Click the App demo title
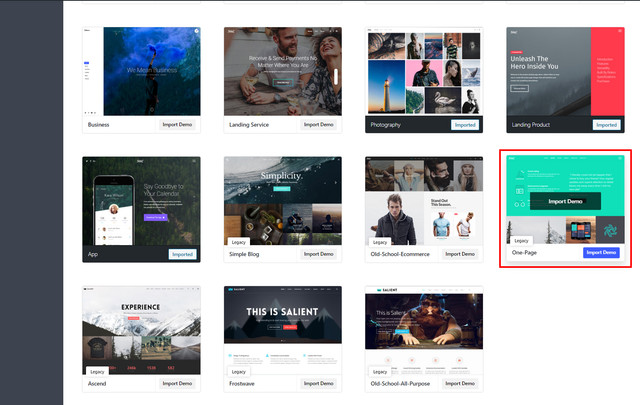Image resolution: width=640 pixels, height=405 pixels. point(93,254)
